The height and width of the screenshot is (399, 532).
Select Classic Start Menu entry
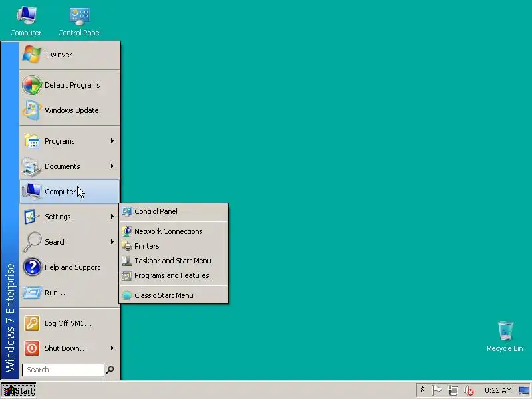pos(174,295)
